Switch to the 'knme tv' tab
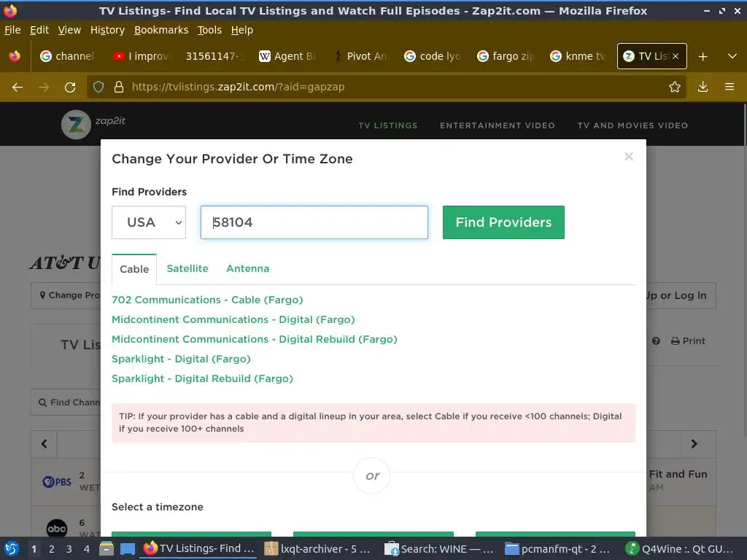The image size is (747, 560). coord(578,56)
